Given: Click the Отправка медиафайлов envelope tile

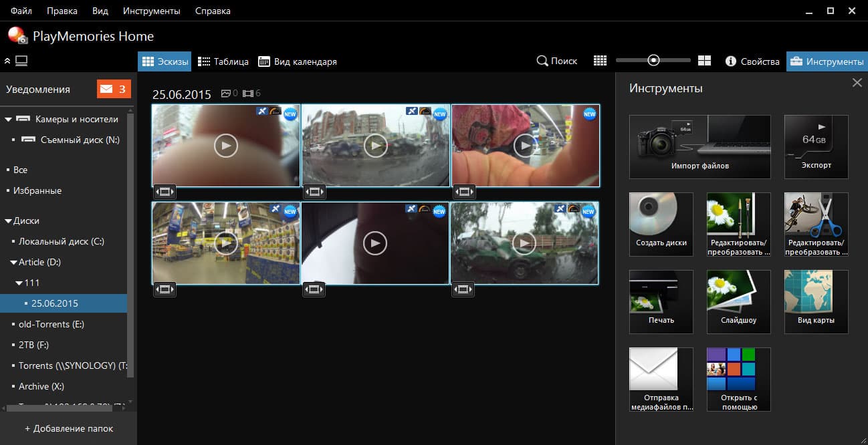Looking at the screenshot, I should pos(661,380).
